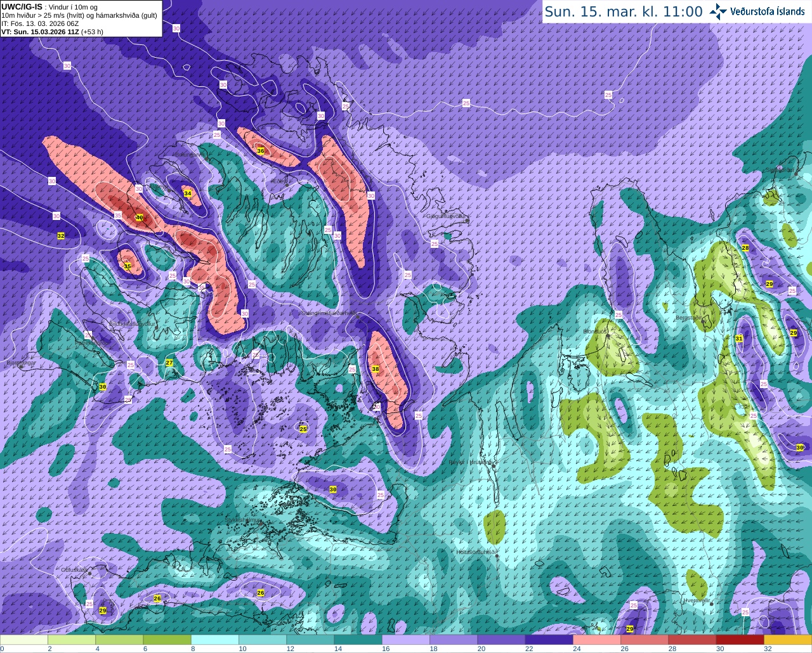Click the yellow '36' gust marker
The image size is (812, 653).
(260, 151)
